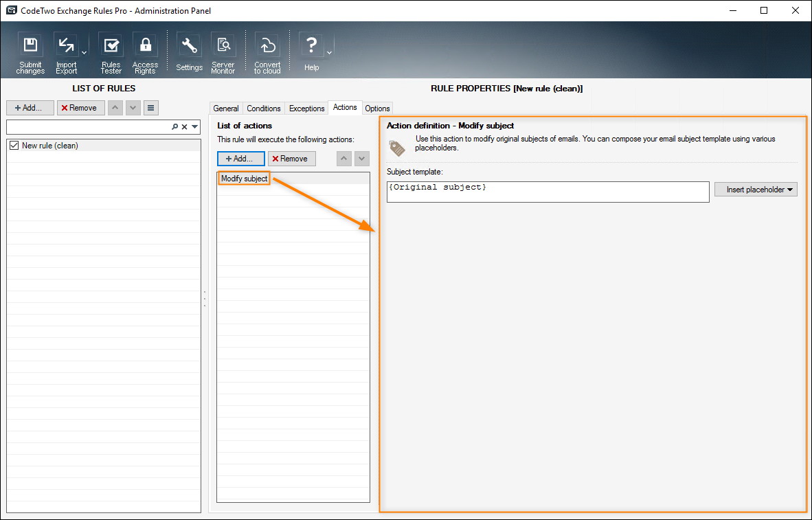This screenshot has width=812, height=520.
Task: Move action down in List of actions
Action: pos(362,159)
